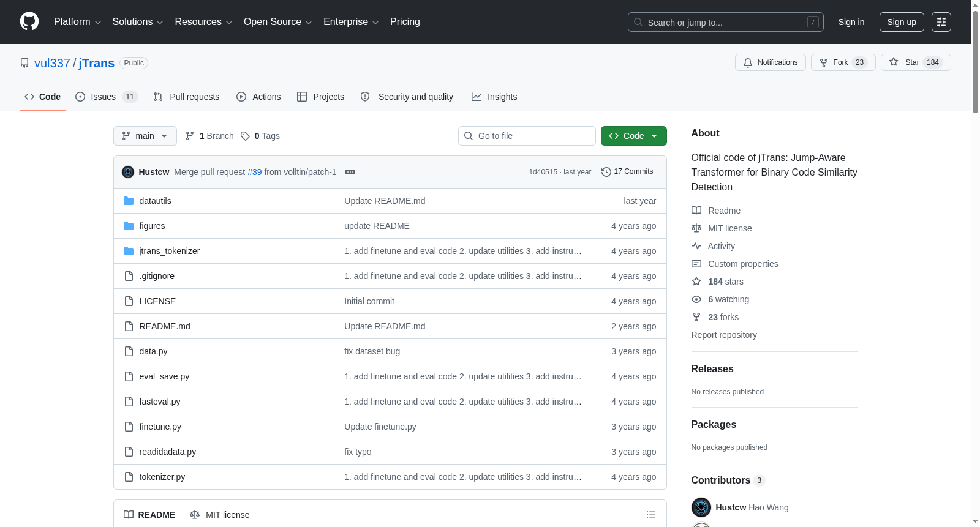Open the 1d40515 commit hash link

point(543,172)
